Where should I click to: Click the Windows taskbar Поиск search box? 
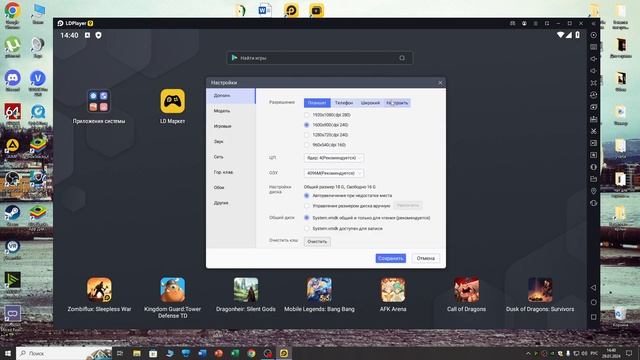tap(64, 353)
